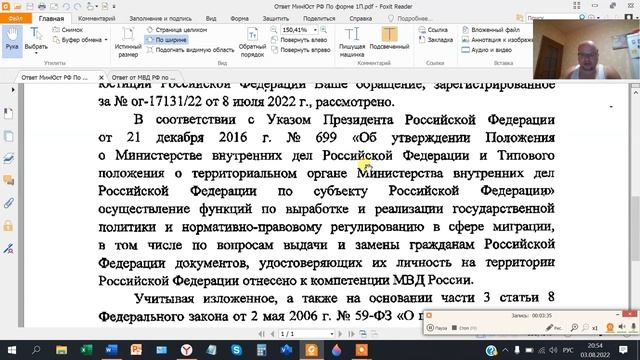
Task: Toggle the recorder webcam icon
Action: tap(610, 327)
